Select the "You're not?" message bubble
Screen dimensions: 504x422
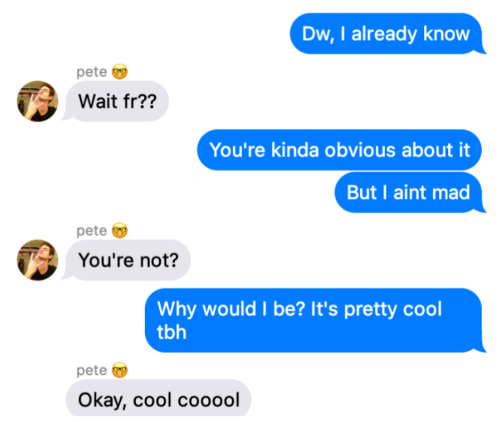click(x=133, y=260)
